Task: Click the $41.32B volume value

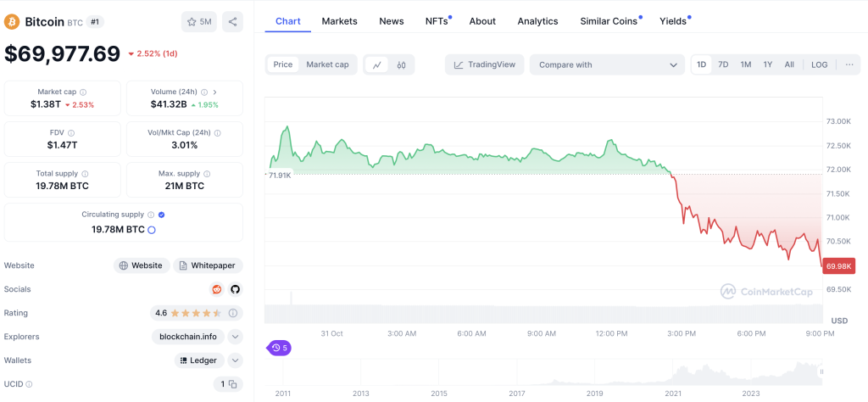Action: coord(169,104)
